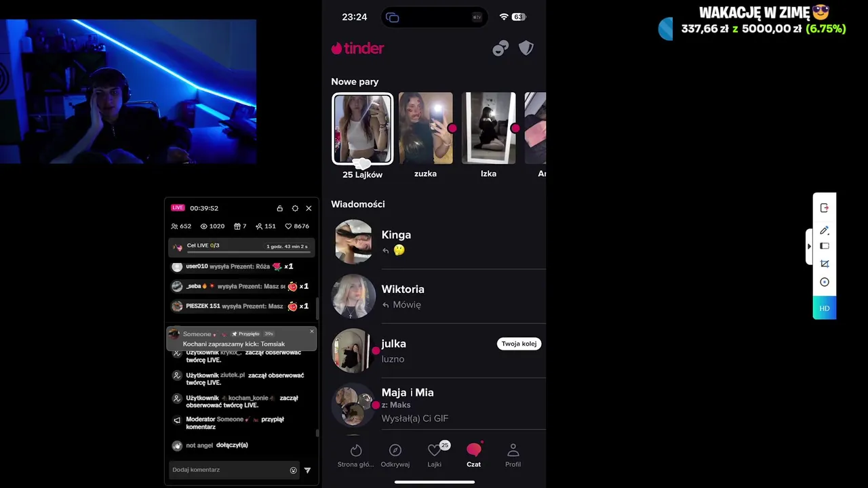Go to Strona główna flame tab
Screen dimensions: 868x488
[356, 456]
